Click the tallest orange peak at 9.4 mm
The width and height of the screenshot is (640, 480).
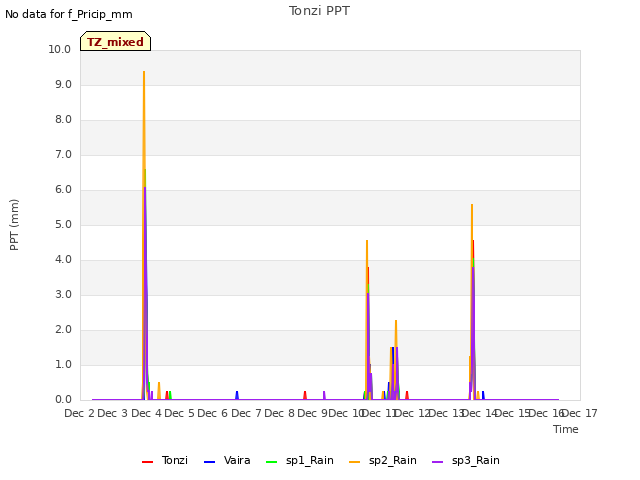pos(144,73)
